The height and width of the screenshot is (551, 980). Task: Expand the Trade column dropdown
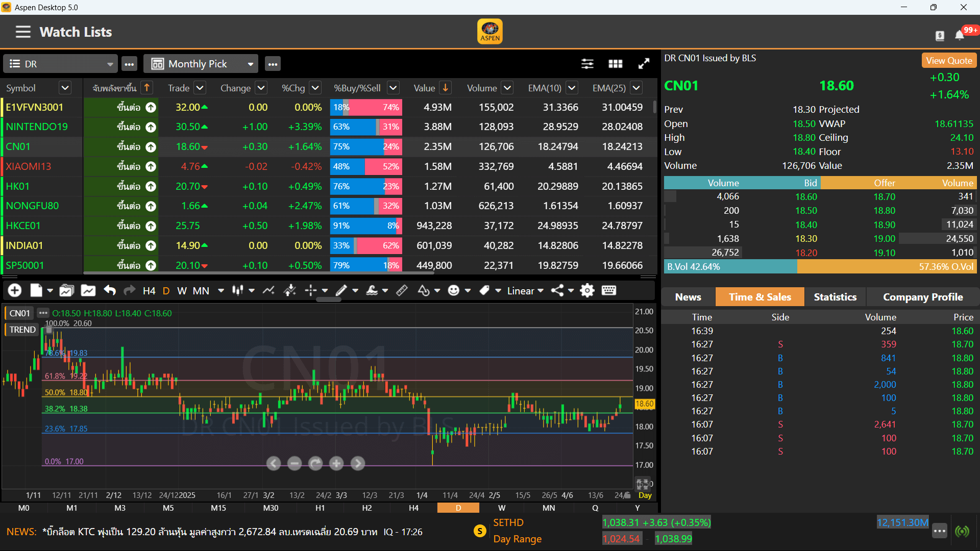click(200, 88)
